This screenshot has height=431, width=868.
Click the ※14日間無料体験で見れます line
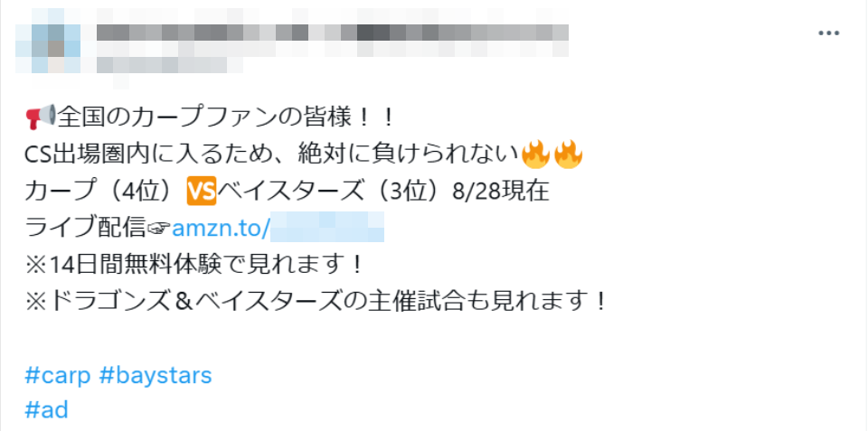click(195, 265)
